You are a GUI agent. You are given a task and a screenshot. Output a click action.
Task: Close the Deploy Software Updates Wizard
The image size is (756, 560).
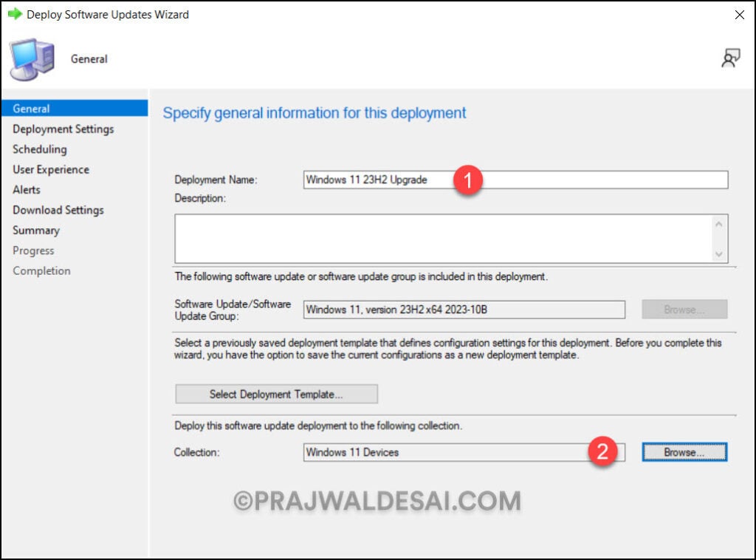coord(740,15)
